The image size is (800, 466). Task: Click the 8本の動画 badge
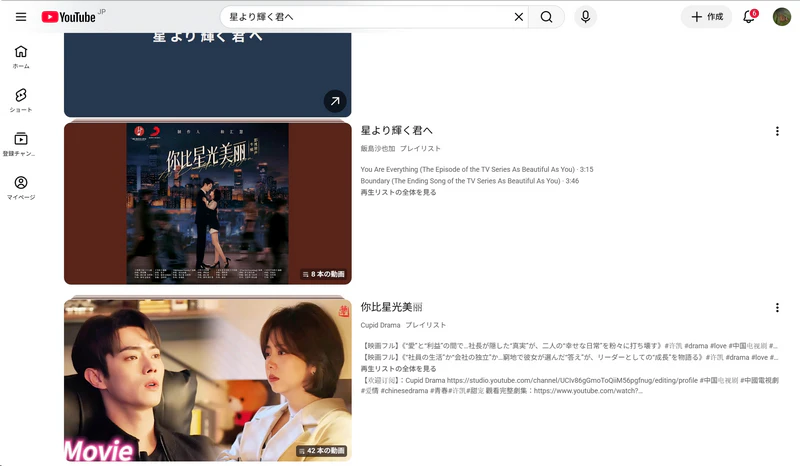click(x=323, y=274)
